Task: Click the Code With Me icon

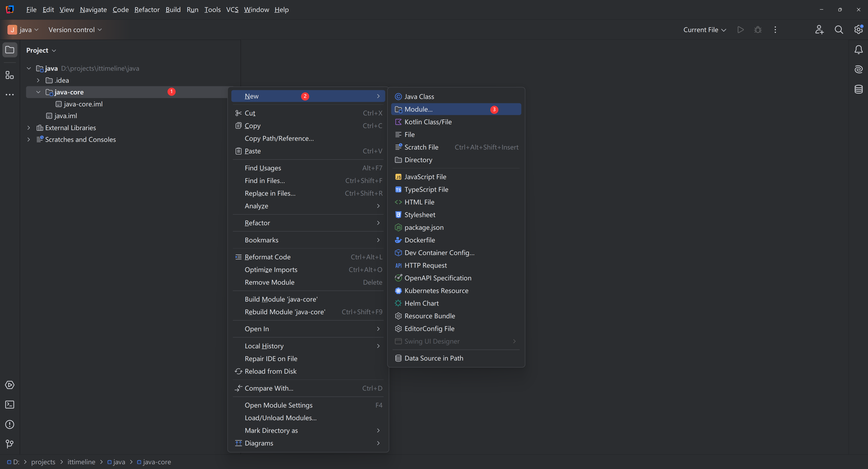Action: [x=819, y=30]
